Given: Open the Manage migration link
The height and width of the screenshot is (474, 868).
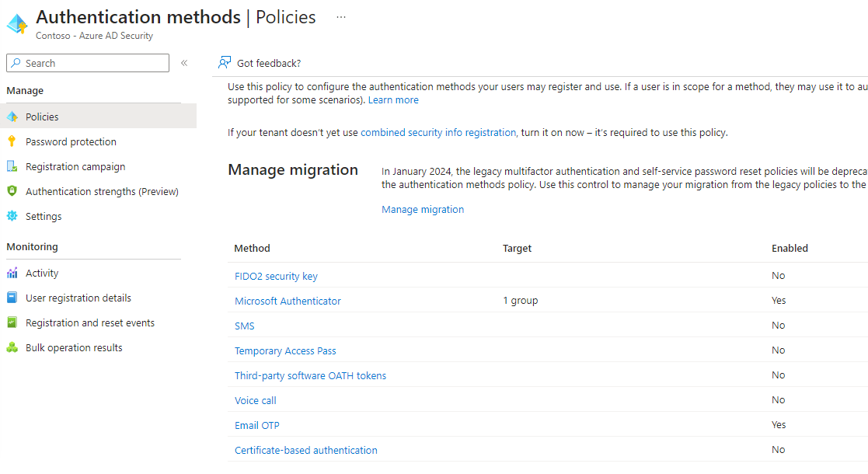Looking at the screenshot, I should point(423,209).
